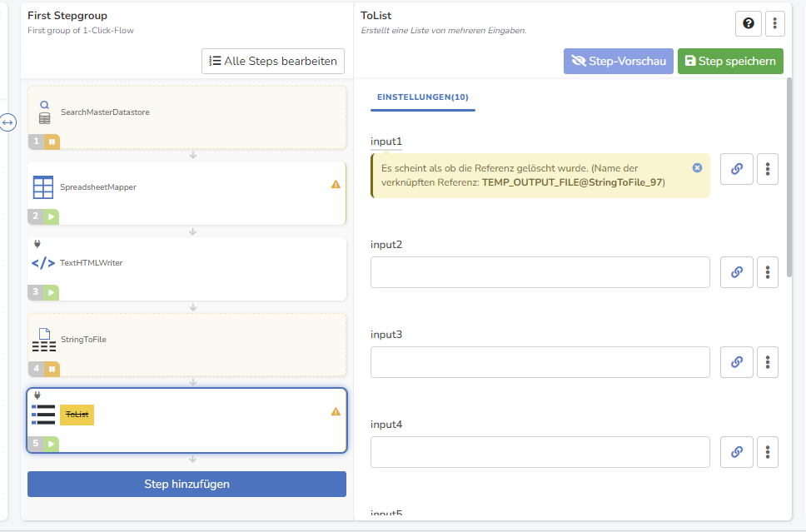Click the Step speichern button
This screenshot has height=532, width=806.
pyautogui.click(x=730, y=61)
